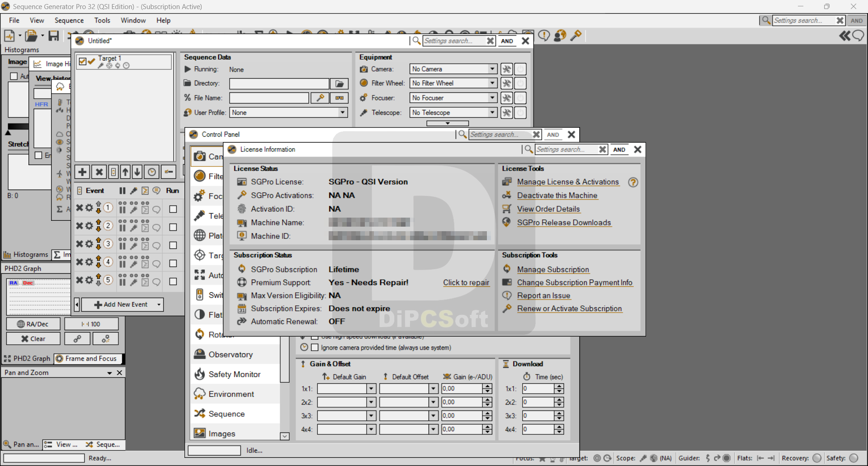868x466 pixels.
Task: Check the Run box for event 1
Action: coord(173,209)
